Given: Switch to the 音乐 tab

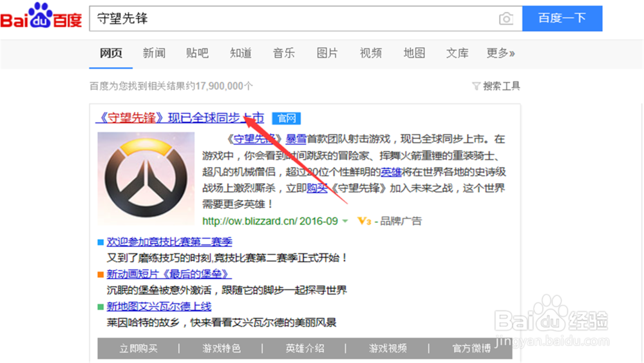Looking at the screenshot, I should 284,53.
